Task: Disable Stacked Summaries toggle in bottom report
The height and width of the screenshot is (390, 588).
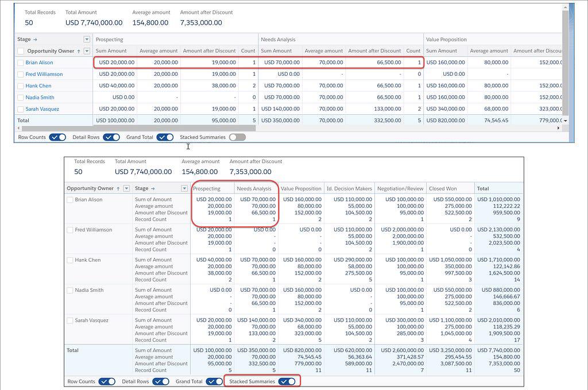Action: (x=287, y=381)
